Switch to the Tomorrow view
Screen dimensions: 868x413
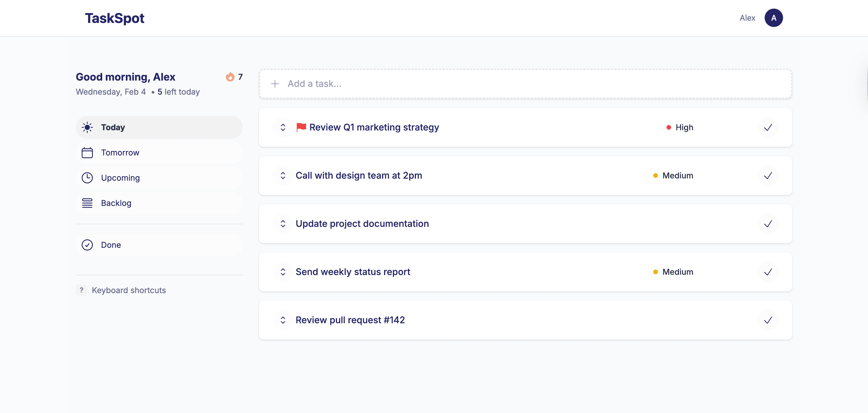[x=120, y=152]
